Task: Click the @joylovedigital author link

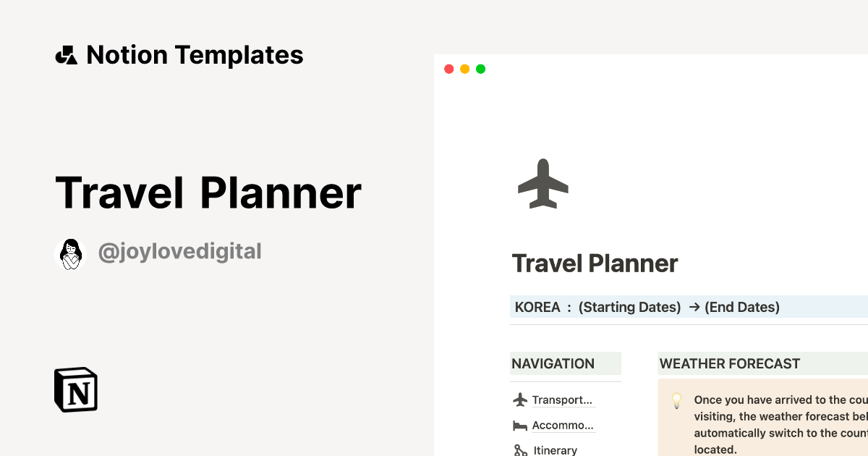Action: pos(180,251)
